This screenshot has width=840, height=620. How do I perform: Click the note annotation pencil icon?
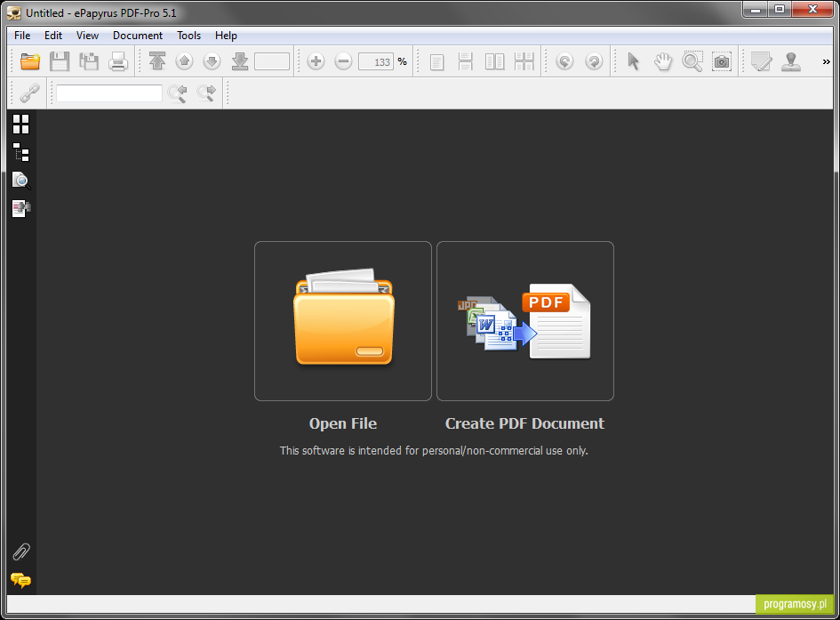pyautogui.click(x=761, y=61)
